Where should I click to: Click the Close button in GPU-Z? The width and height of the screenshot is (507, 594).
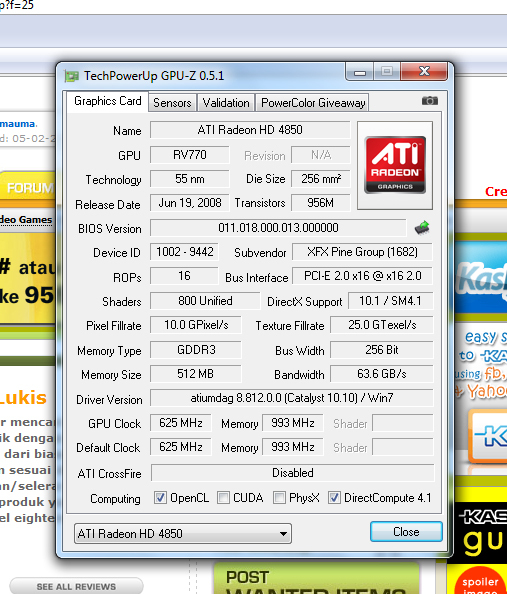(406, 531)
